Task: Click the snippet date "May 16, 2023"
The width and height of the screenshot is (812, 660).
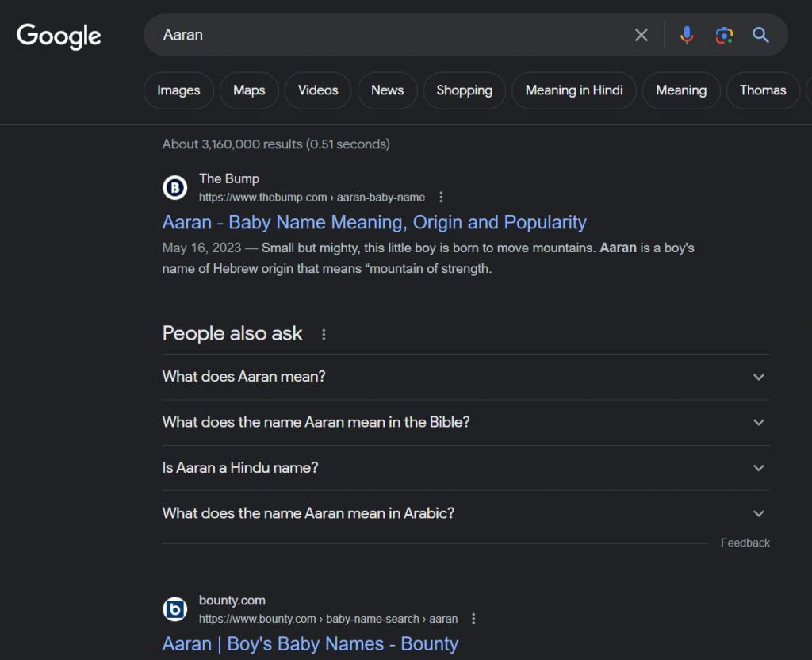Action: tap(201, 248)
